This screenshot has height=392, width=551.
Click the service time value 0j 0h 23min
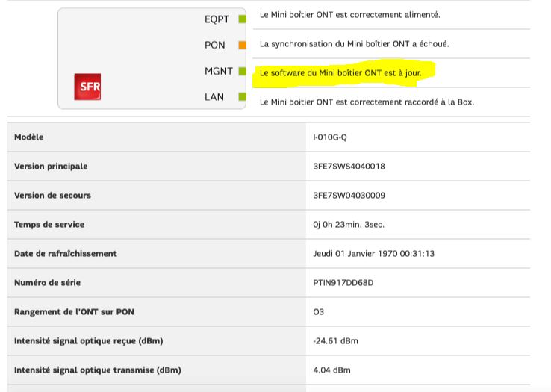[349, 225]
